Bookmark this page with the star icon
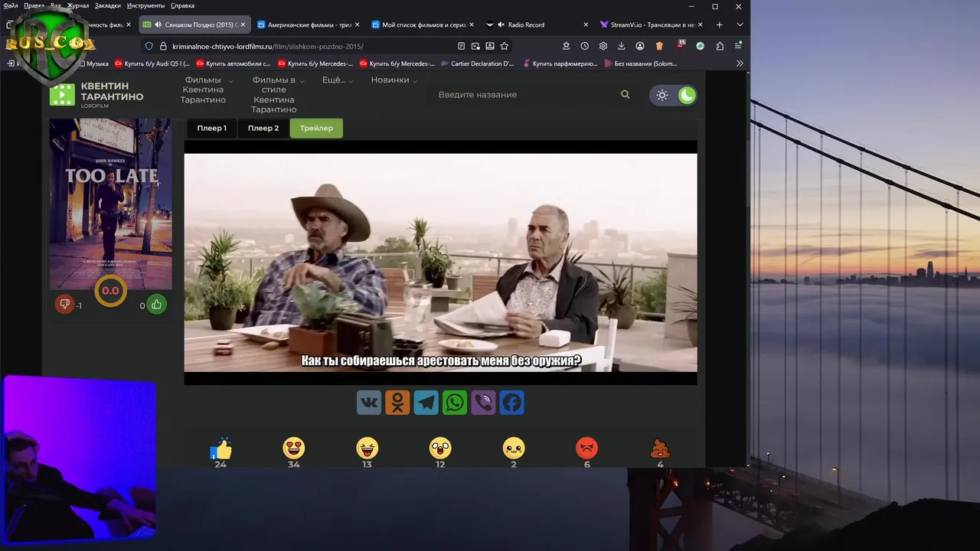Viewport: 980px width, 551px height. click(x=505, y=46)
